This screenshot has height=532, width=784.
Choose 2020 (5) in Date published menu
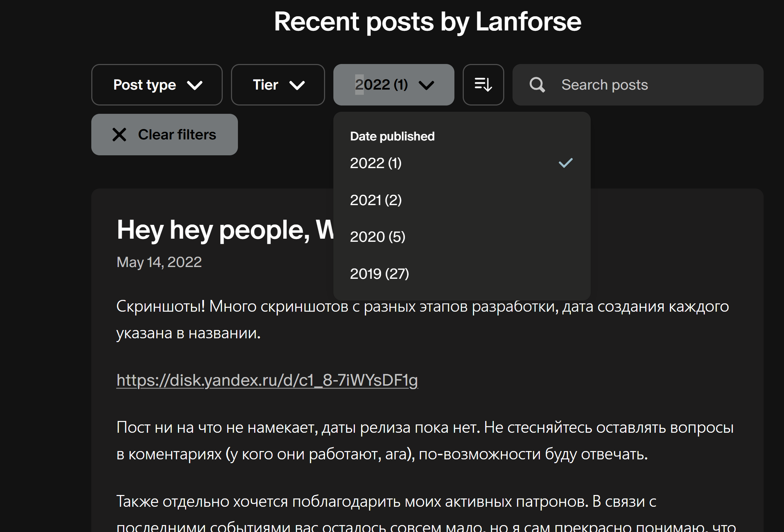pos(377,237)
